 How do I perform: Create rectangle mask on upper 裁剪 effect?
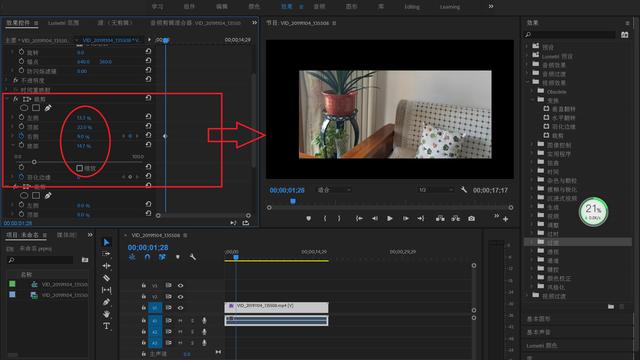coord(36,108)
